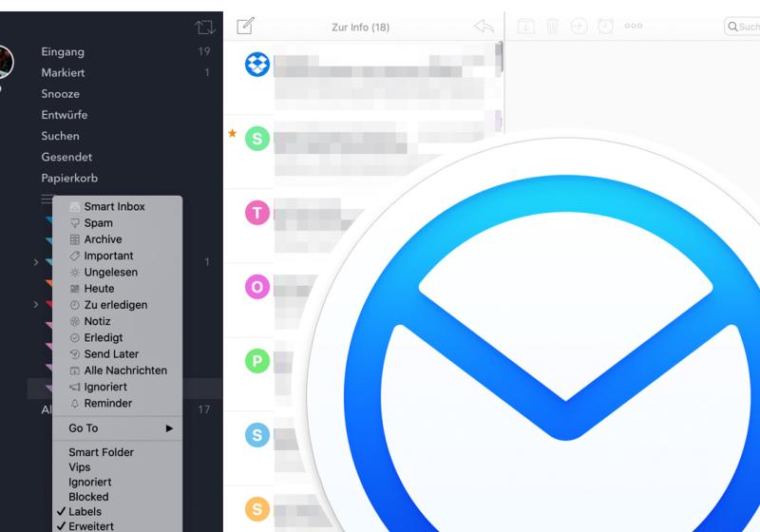Screen dimensions: 760x532
Task: Click the orange star on starred message
Action: [x=233, y=133]
